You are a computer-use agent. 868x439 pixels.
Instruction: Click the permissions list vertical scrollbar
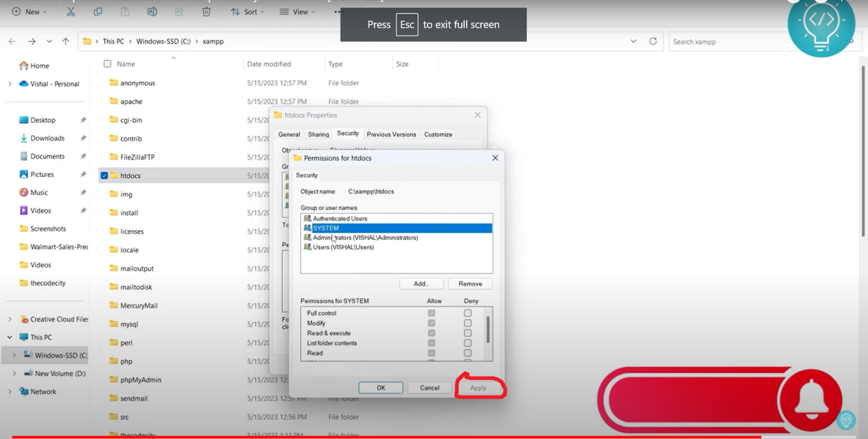[488, 329]
